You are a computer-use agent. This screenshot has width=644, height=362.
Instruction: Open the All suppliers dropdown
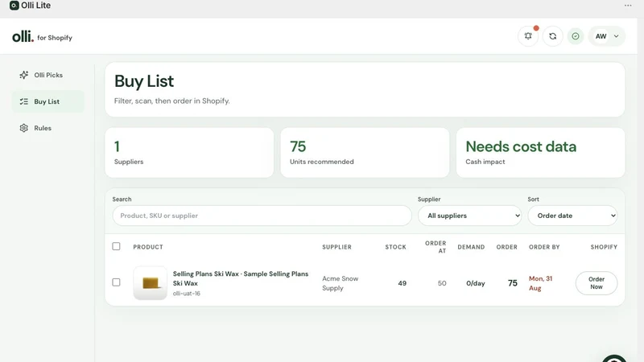pos(470,216)
